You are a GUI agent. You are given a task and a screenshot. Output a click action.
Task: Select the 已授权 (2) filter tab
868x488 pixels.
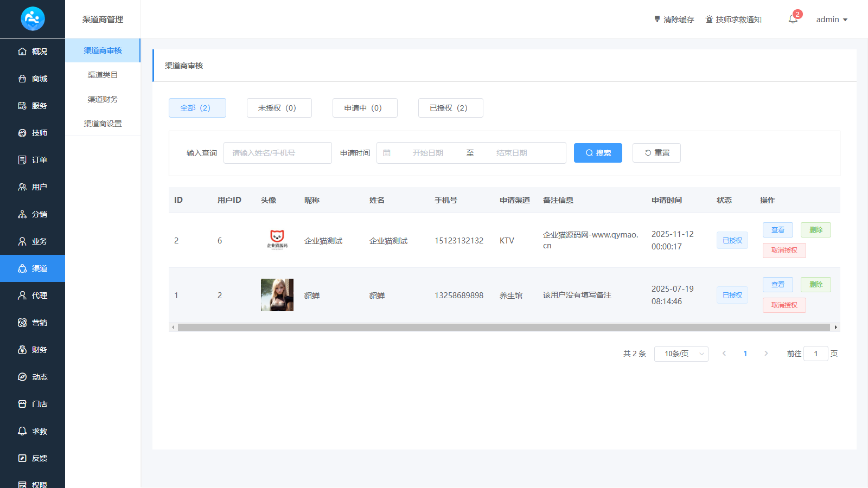(450, 108)
